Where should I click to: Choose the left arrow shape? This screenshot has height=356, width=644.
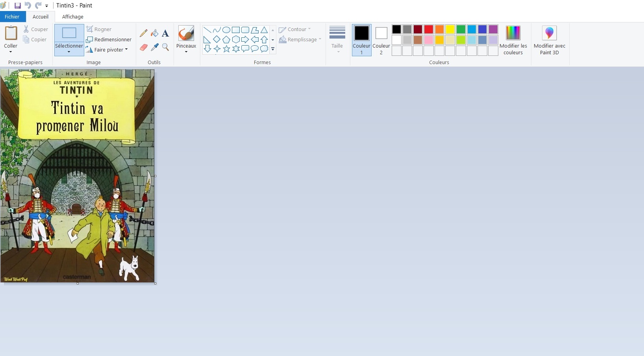[255, 39]
